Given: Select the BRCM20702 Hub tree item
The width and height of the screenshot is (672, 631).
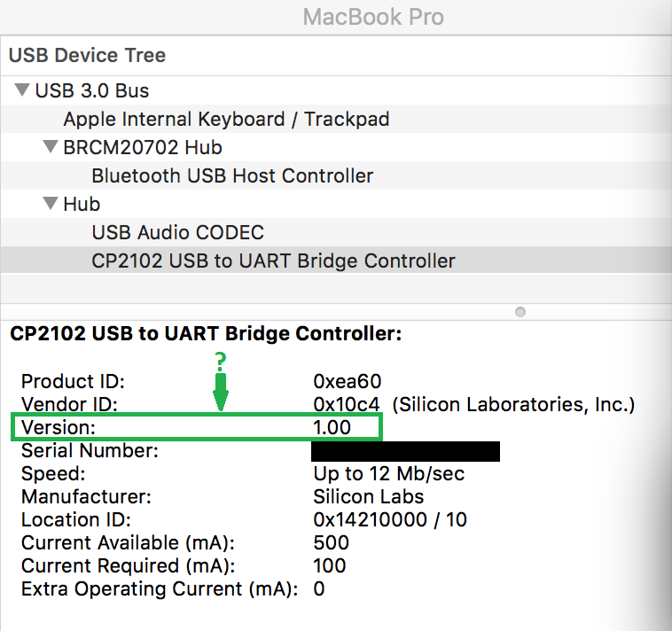Looking at the screenshot, I should [143, 147].
